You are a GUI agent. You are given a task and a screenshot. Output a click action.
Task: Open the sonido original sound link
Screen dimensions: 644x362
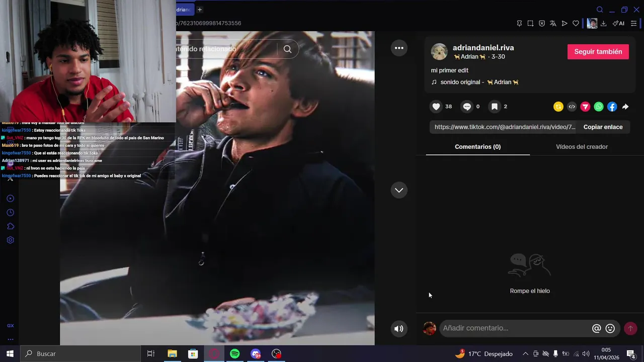coord(479,82)
